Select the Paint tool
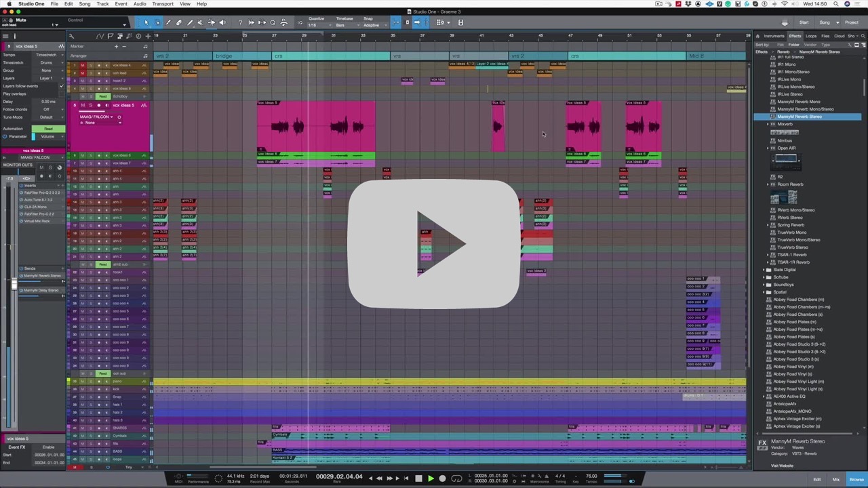The image size is (868, 488). click(x=190, y=22)
